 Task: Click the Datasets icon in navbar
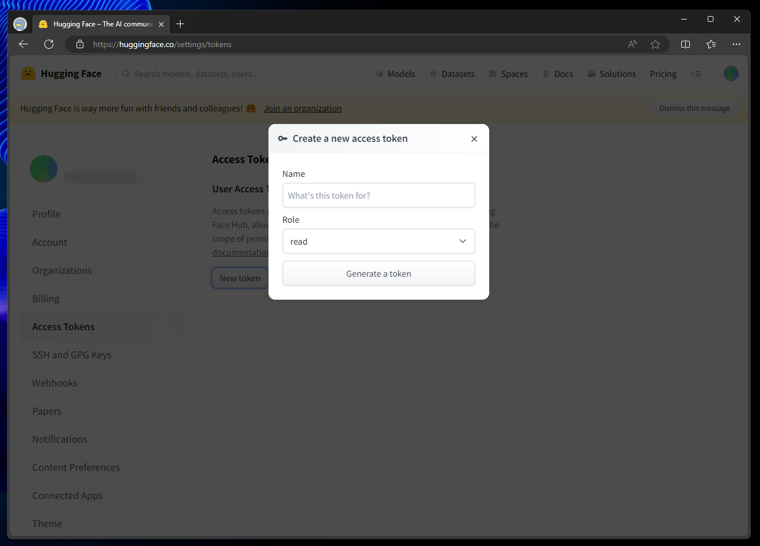tap(433, 74)
